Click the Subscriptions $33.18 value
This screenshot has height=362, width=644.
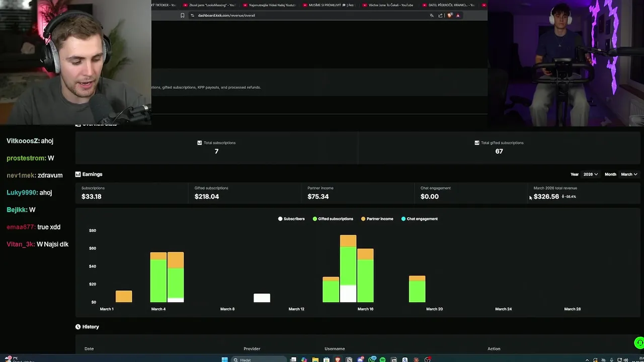92,197
